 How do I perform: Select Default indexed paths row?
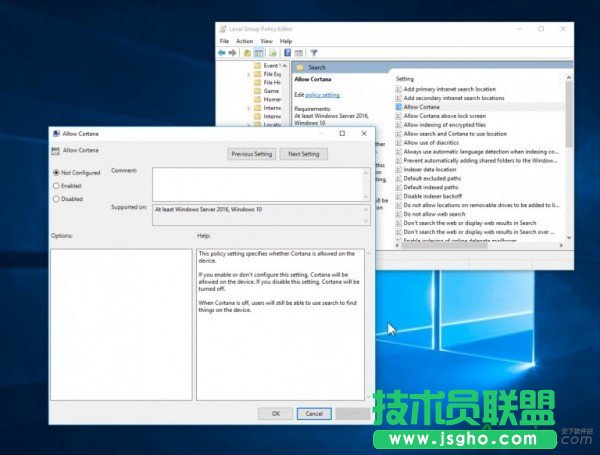pos(430,187)
